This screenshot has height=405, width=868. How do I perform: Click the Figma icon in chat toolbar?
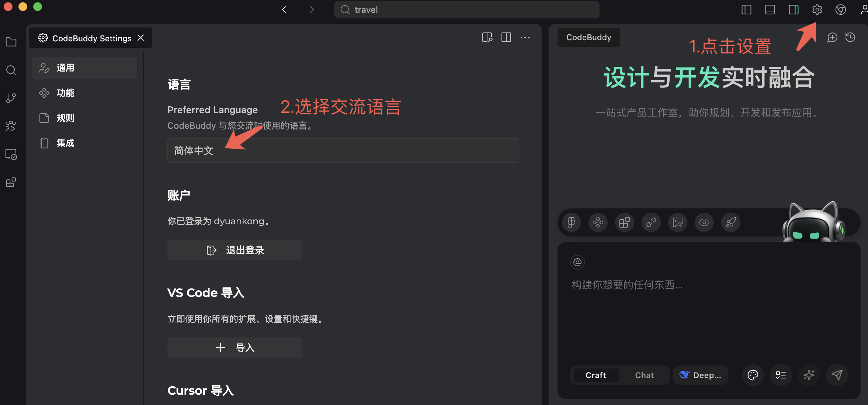click(x=572, y=222)
